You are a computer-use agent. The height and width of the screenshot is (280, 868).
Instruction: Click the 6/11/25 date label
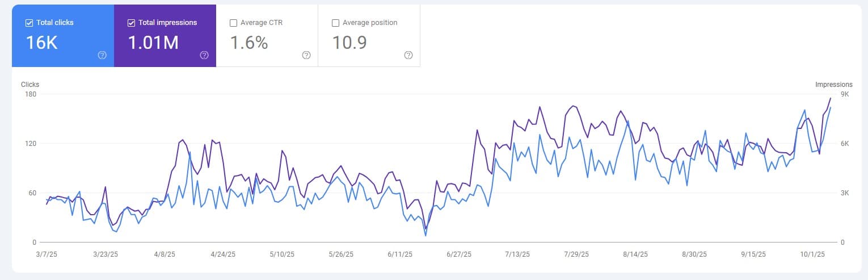(400, 254)
